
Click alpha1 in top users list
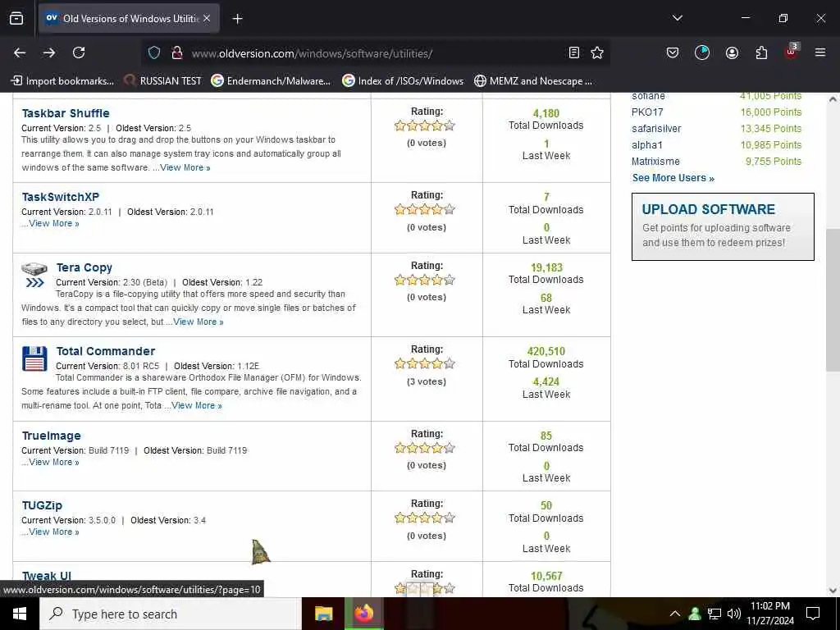646,144
